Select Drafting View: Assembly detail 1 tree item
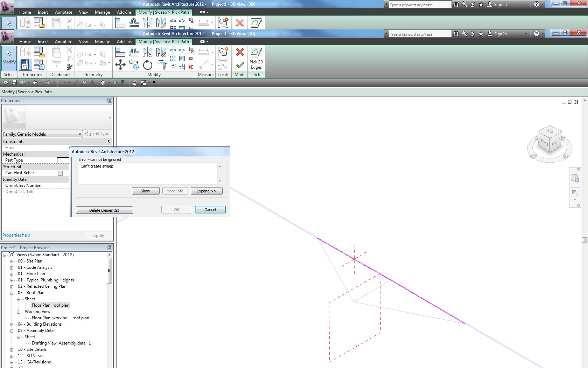 (61, 343)
